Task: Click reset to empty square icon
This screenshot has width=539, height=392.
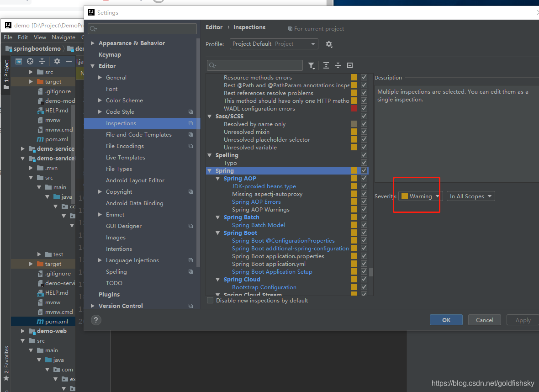Action: 350,65
